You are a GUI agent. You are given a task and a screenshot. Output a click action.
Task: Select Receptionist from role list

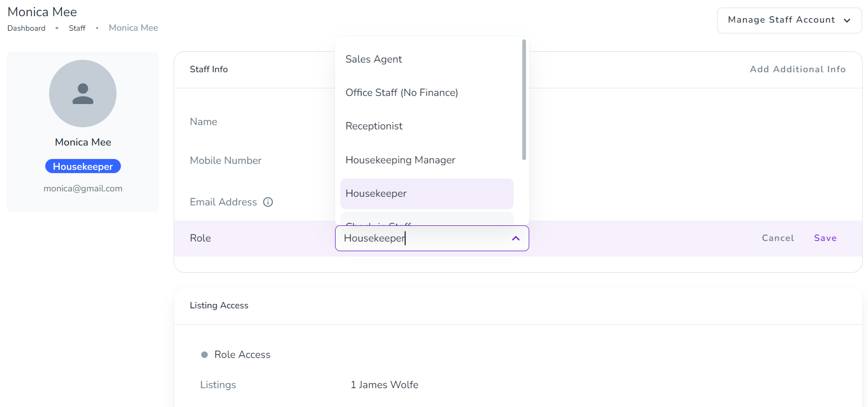click(374, 126)
